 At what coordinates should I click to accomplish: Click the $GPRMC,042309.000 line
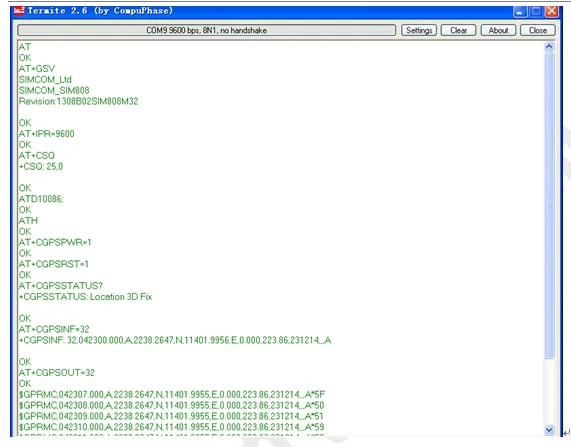[171, 416]
